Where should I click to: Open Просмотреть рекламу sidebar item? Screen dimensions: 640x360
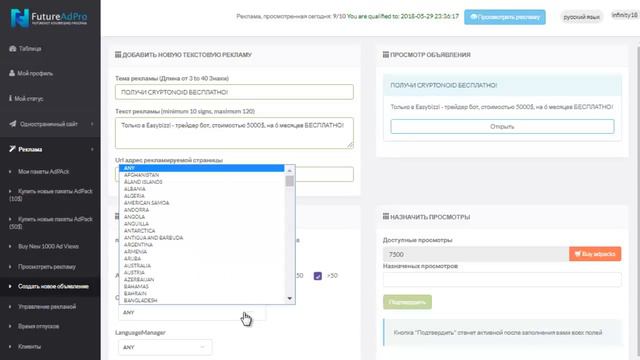[47, 267]
